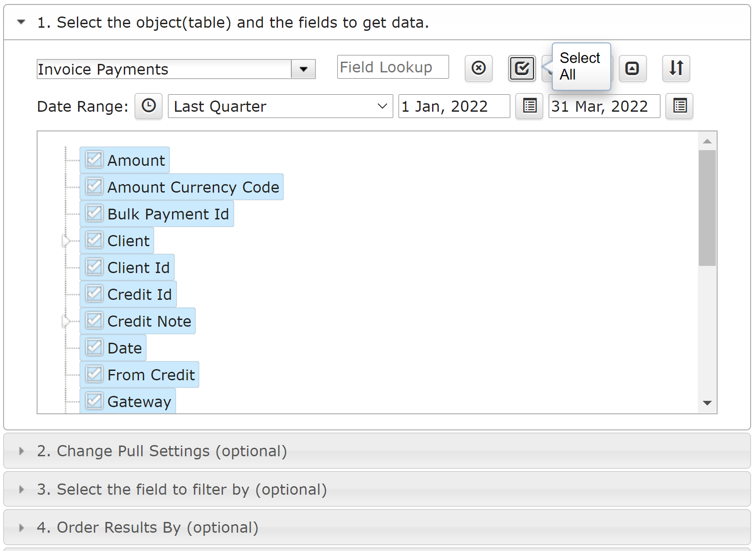756x551 pixels.
Task: Toggle the Bulk Payment Id checkbox
Action: pos(94,214)
